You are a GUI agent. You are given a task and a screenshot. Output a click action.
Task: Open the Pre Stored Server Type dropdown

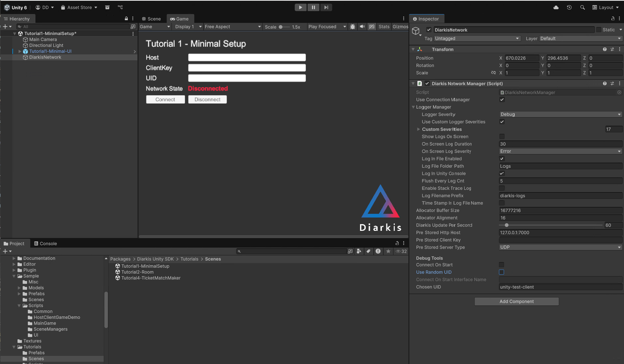coord(560,247)
